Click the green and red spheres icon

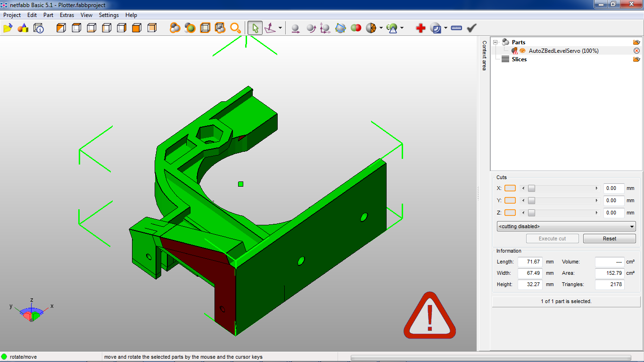(356, 28)
